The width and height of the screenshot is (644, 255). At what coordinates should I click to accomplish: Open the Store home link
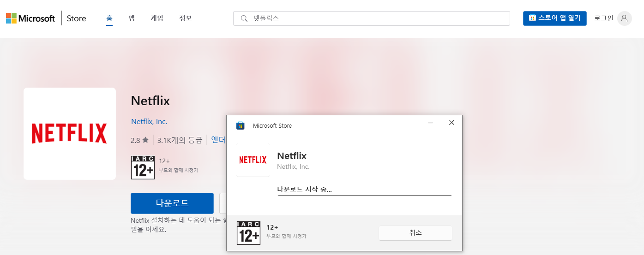76,18
